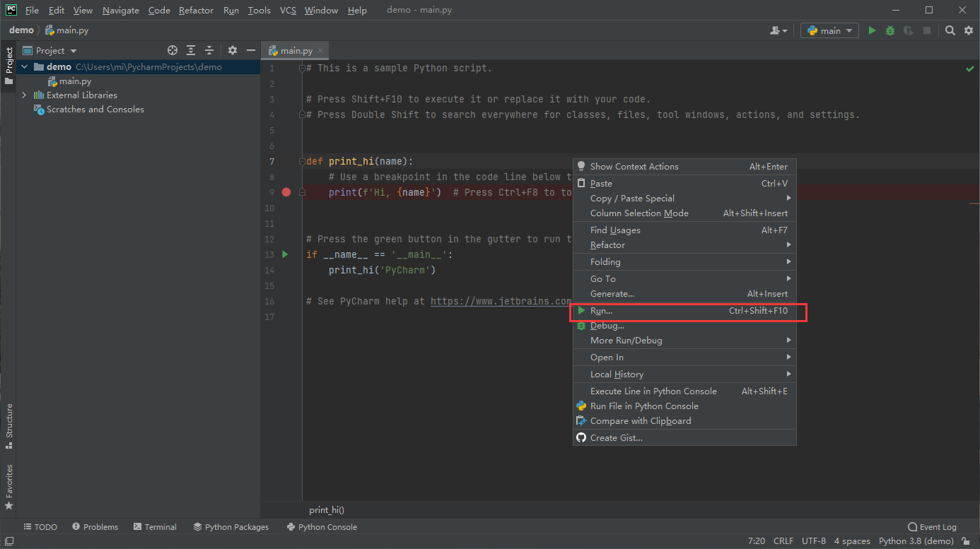Hide the Project panel with minus icon
The height and width of the screenshot is (549, 980).
click(x=250, y=50)
